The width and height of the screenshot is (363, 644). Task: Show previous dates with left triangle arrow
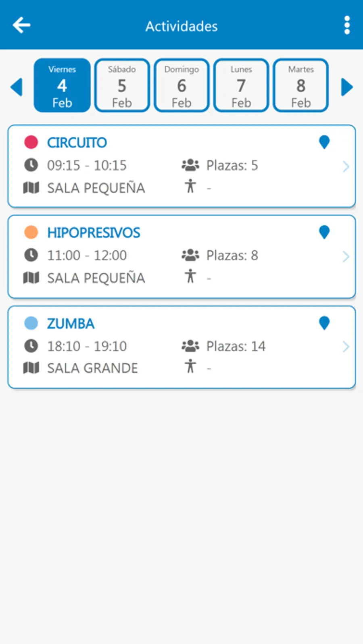(17, 87)
